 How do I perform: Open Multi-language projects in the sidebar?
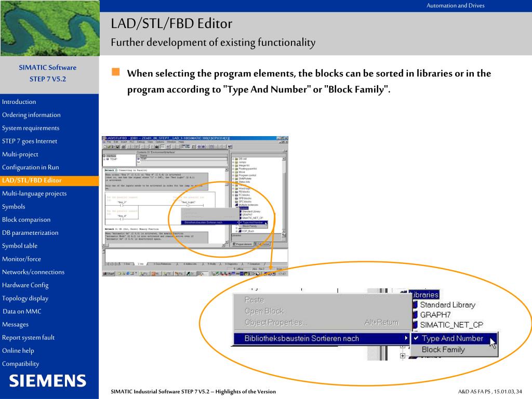point(34,194)
